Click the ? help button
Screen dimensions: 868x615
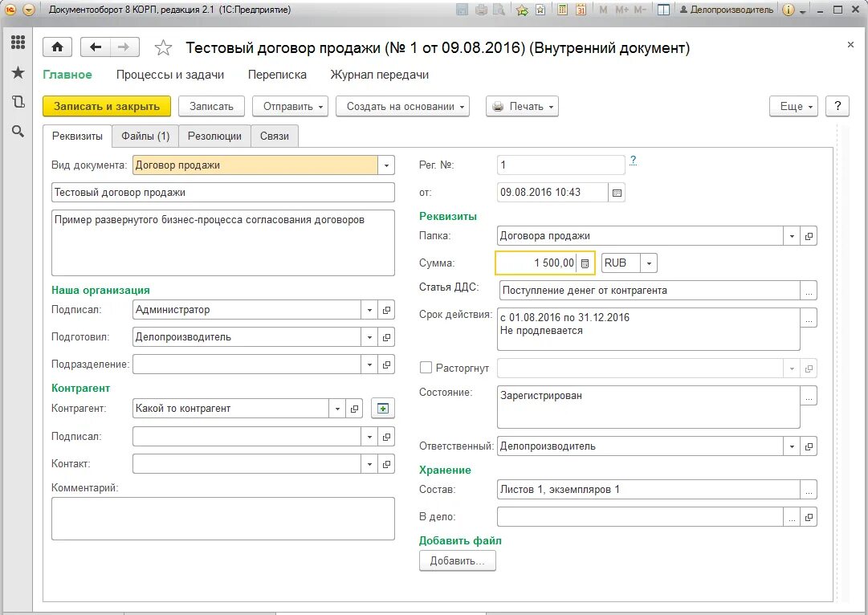click(837, 106)
